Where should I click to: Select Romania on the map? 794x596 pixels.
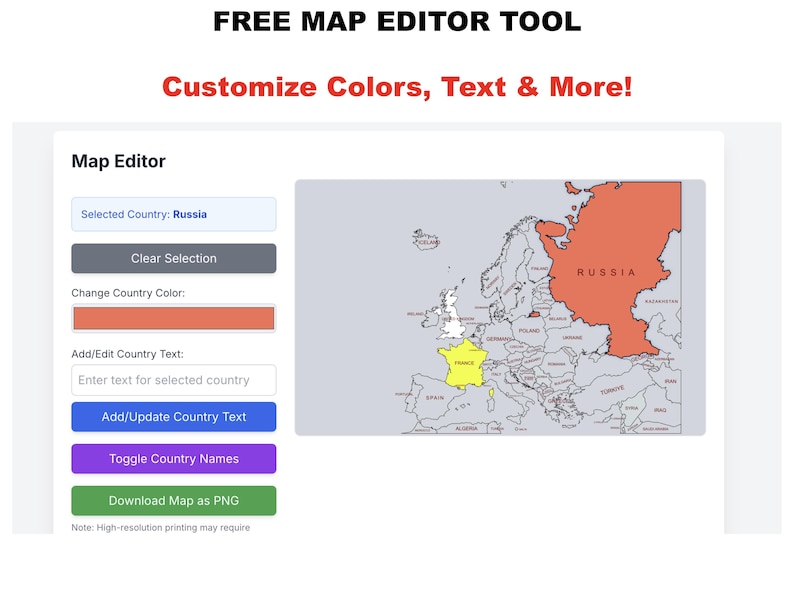pyautogui.click(x=556, y=364)
